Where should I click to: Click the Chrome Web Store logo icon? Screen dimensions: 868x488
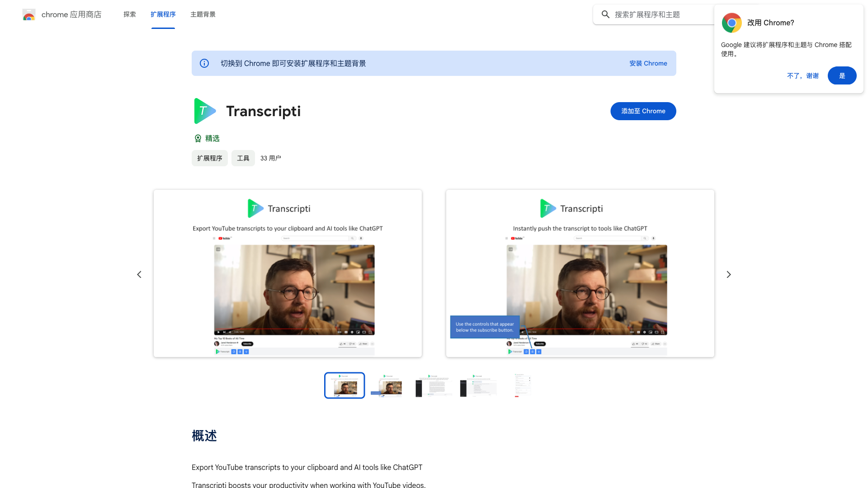29,14
